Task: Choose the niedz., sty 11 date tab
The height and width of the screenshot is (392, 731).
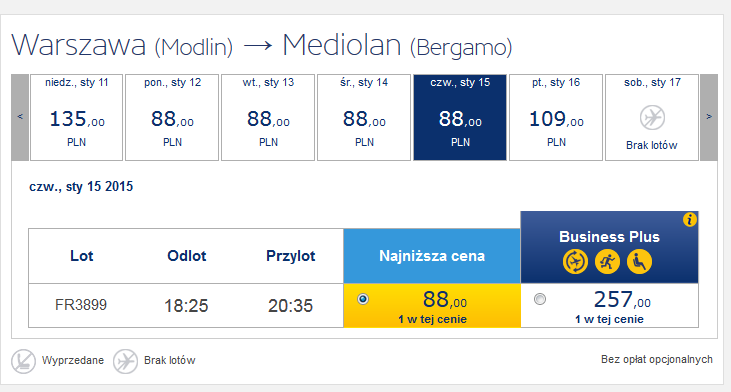Action: point(76,117)
